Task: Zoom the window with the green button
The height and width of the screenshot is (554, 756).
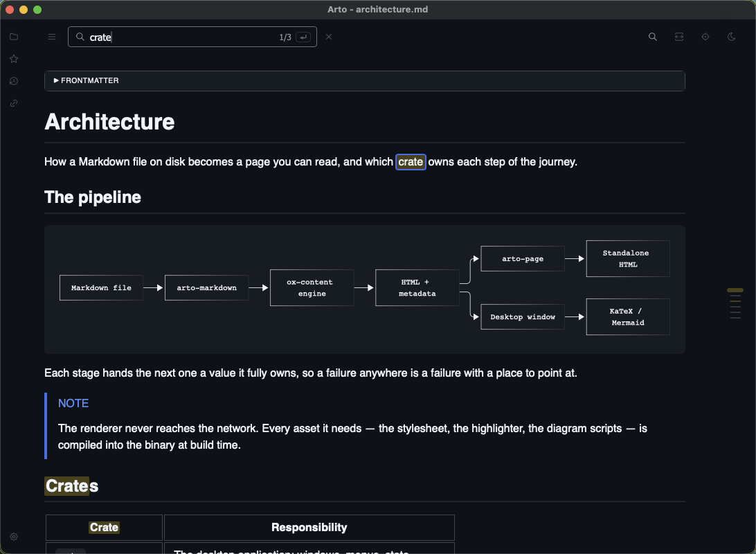Action: click(37, 10)
